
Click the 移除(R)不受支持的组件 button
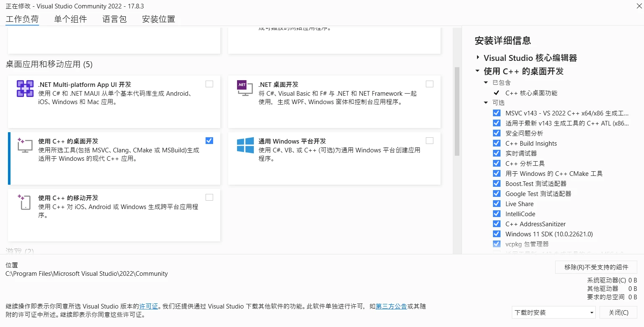point(596,267)
